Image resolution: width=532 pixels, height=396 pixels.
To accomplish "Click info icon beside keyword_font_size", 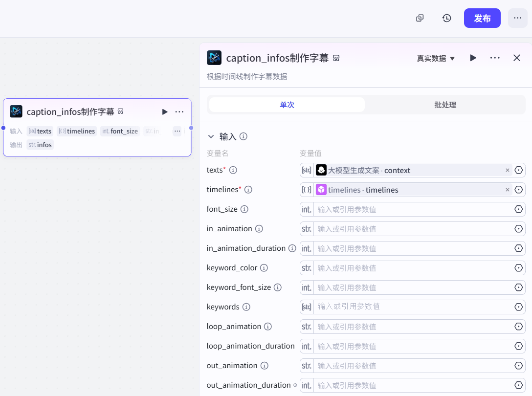I will (278, 287).
